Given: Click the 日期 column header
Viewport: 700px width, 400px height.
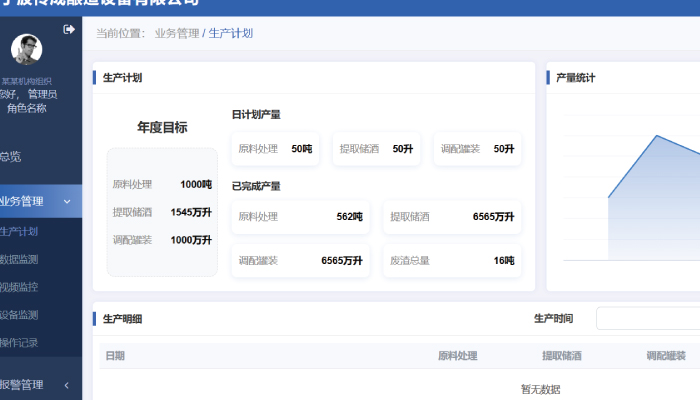Looking at the screenshot, I should tap(115, 356).
